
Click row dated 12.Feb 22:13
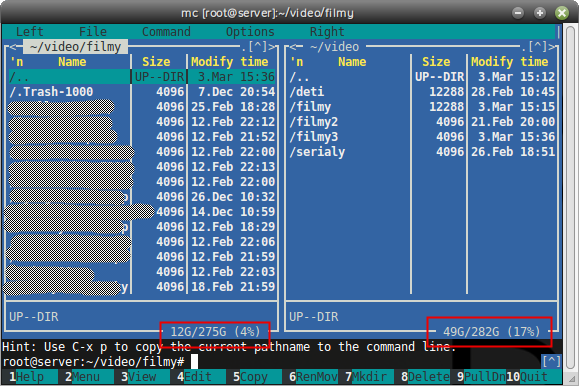142,167
